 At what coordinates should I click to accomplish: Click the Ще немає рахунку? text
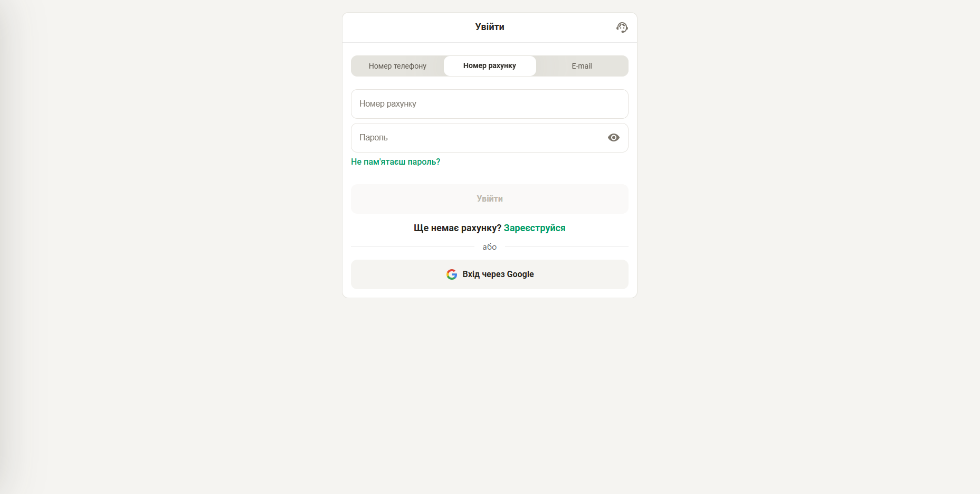[x=458, y=228]
